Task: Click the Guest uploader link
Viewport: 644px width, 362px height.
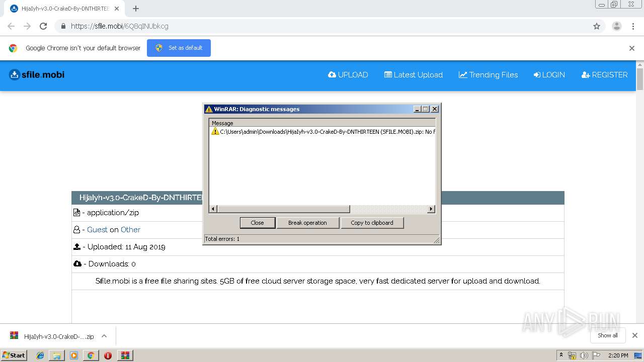Action: pyautogui.click(x=97, y=230)
